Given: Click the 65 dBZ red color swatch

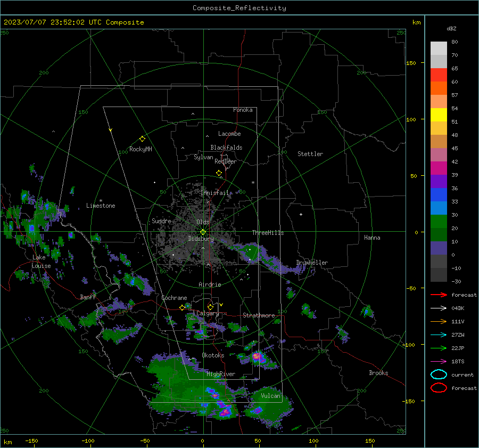Looking at the screenshot, I should tap(439, 75).
